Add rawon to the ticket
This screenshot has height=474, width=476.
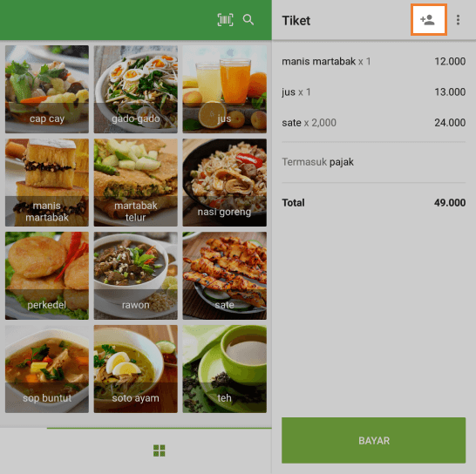coord(136,275)
